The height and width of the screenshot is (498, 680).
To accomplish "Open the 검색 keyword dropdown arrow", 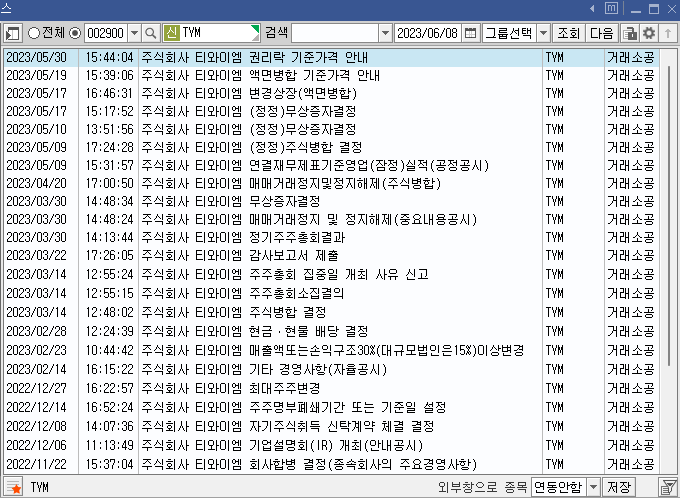I will (x=385, y=33).
